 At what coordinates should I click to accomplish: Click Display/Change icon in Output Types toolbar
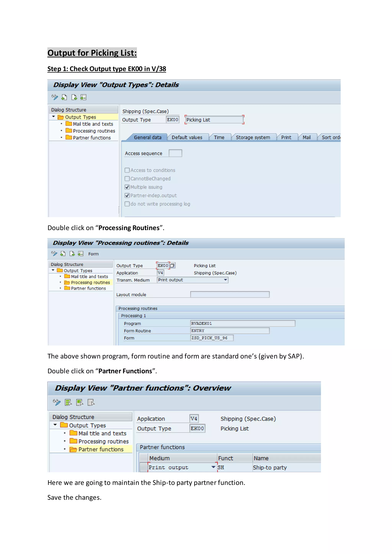point(55,97)
